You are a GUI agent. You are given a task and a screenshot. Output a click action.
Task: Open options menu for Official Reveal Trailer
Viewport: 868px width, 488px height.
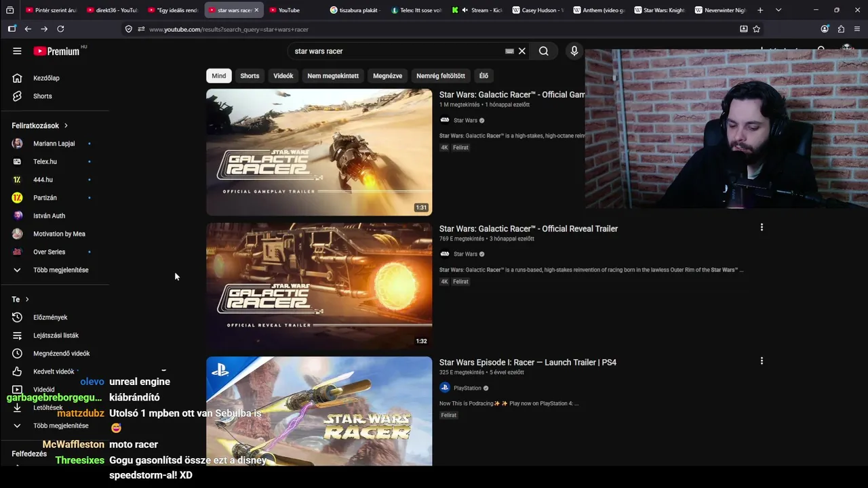tap(762, 228)
